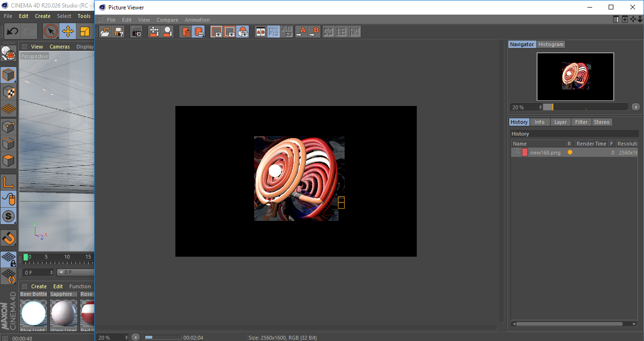Select the Stereo tab
Viewport: 644px width, 341px height.
(602, 122)
